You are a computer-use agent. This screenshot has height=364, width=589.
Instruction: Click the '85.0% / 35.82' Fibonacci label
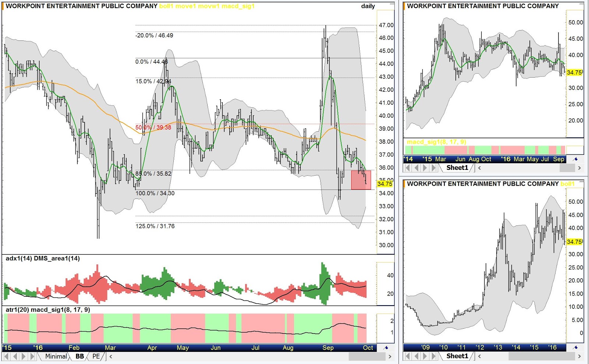pos(153,174)
